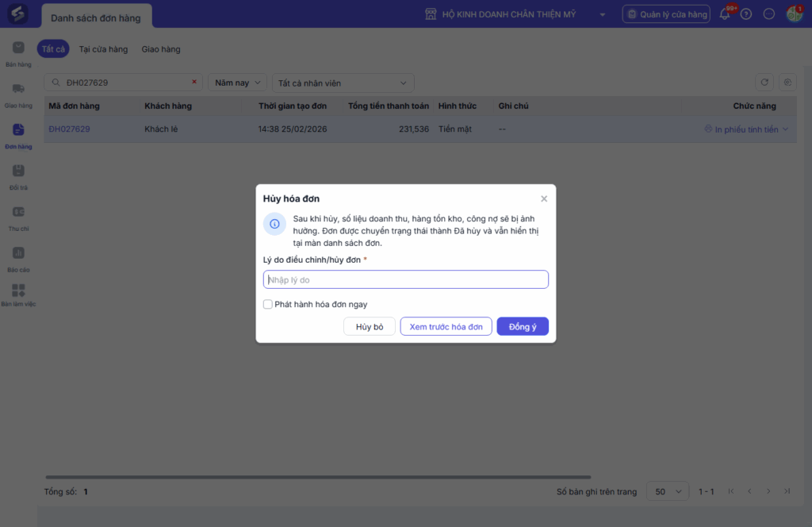Click the Hủy bỏ button
Viewport: 812px width, 527px height.
(370, 326)
